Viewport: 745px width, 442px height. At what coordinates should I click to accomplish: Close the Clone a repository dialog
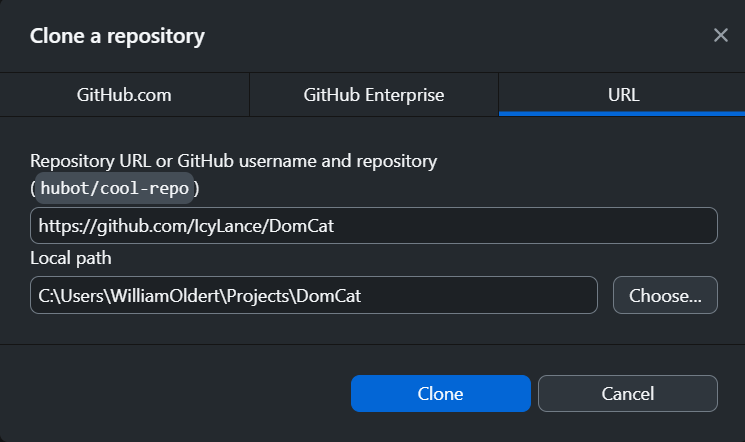(x=720, y=36)
